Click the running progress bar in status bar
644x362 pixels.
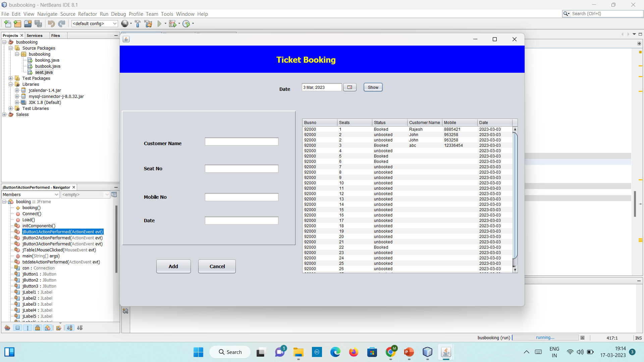pyautogui.click(x=545, y=338)
